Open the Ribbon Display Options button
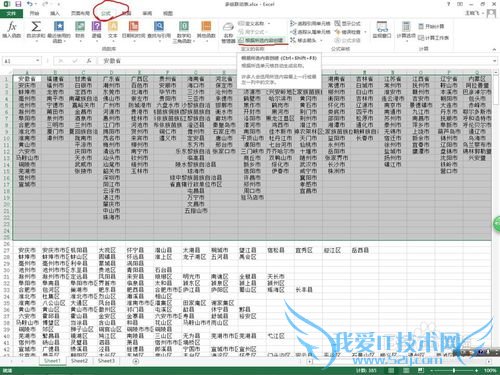Viewport: 500px width, 375px height. click(460, 4)
